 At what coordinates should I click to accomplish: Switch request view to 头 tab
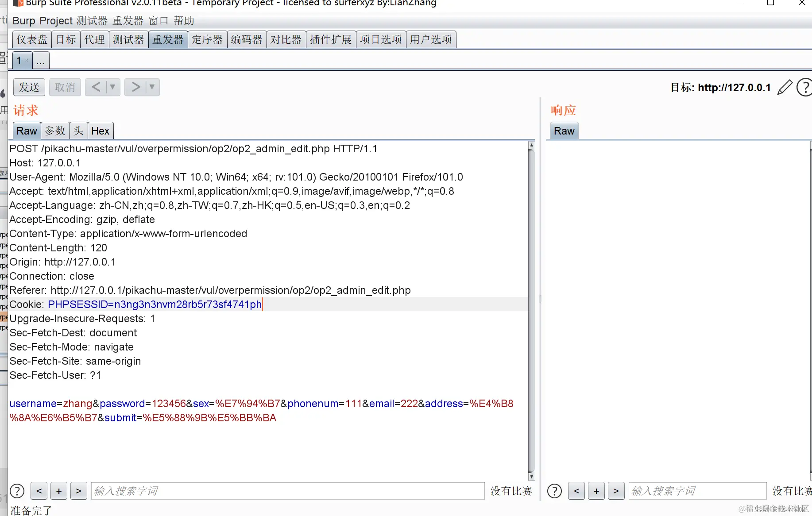coord(78,131)
